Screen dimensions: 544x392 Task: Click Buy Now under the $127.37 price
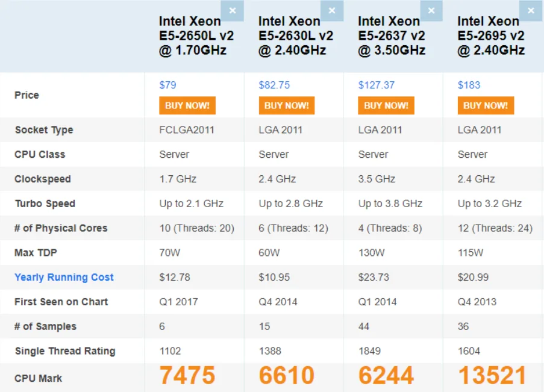click(x=386, y=105)
